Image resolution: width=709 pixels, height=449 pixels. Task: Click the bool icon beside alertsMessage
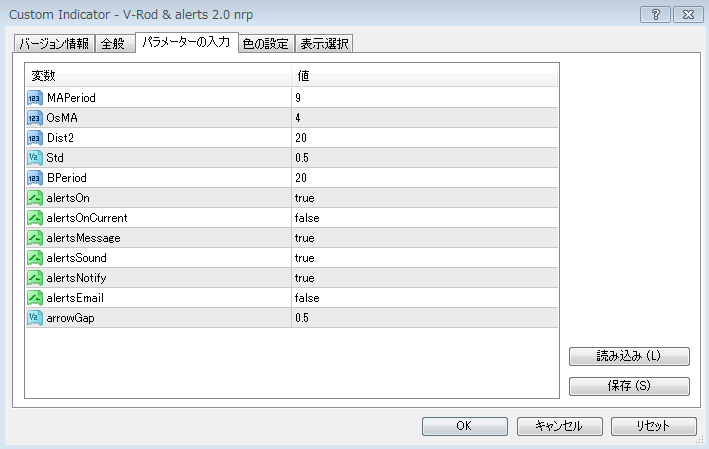tap(35, 238)
